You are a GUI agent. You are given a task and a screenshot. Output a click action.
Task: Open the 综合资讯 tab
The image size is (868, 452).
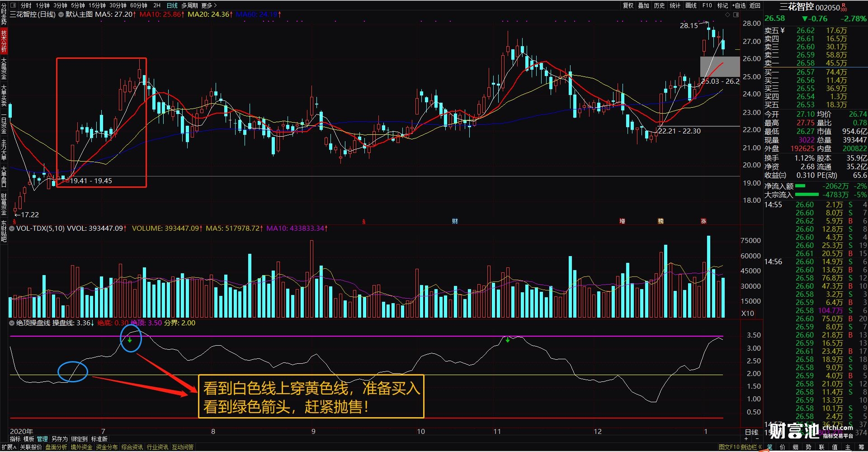coord(132,447)
